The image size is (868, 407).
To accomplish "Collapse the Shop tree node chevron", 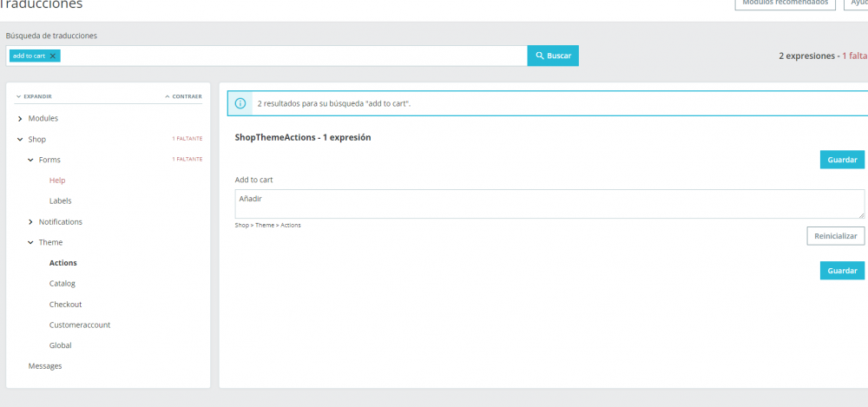I will coord(20,140).
